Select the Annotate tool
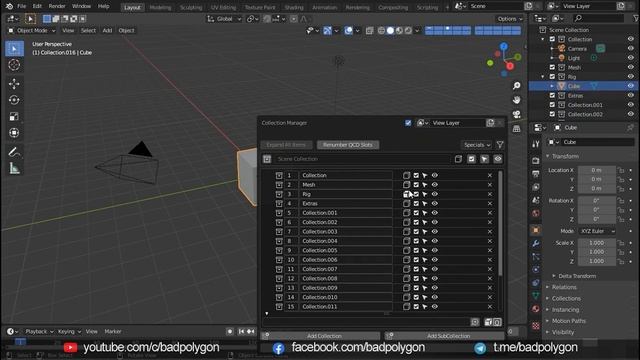 click(x=14, y=152)
